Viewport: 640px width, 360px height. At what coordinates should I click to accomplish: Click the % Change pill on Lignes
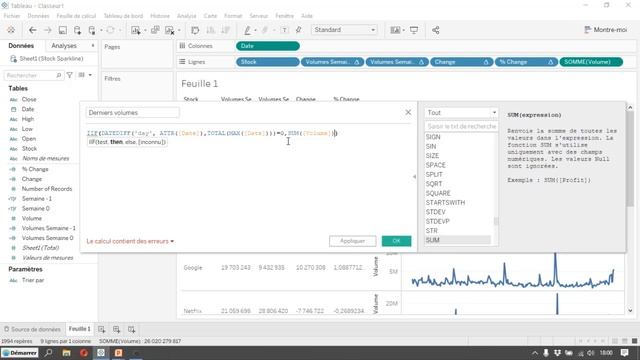point(526,62)
